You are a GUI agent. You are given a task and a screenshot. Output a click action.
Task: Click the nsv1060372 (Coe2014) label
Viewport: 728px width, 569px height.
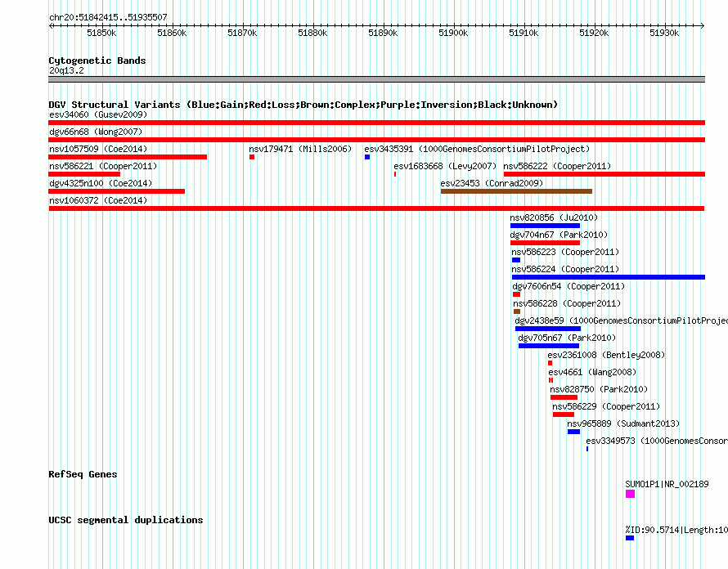[98, 200]
